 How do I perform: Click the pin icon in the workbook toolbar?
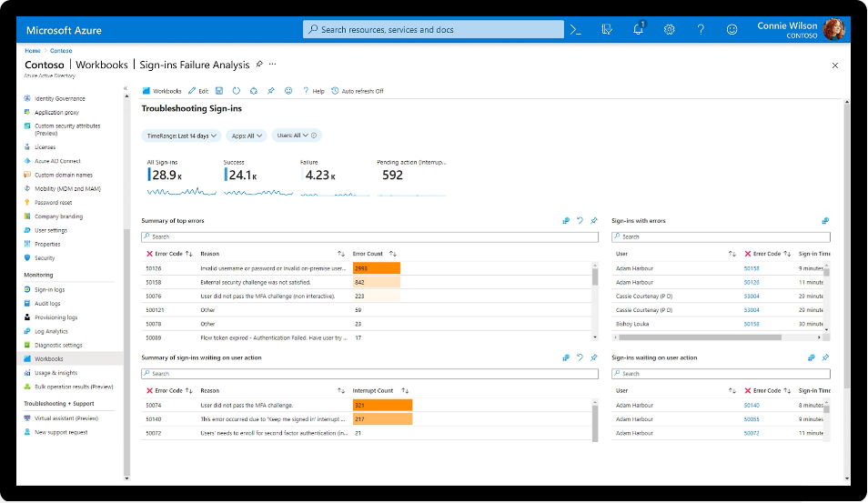coord(271,91)
